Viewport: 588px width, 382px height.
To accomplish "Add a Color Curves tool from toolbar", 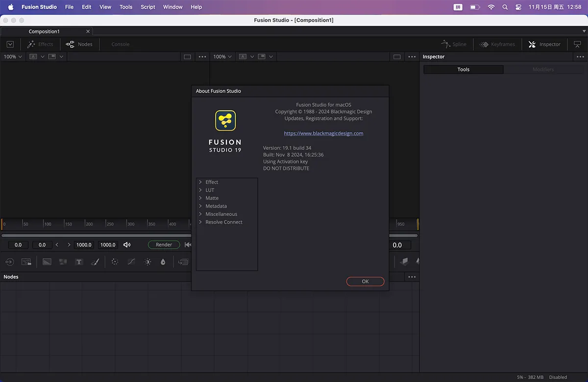I will [131, 262].
